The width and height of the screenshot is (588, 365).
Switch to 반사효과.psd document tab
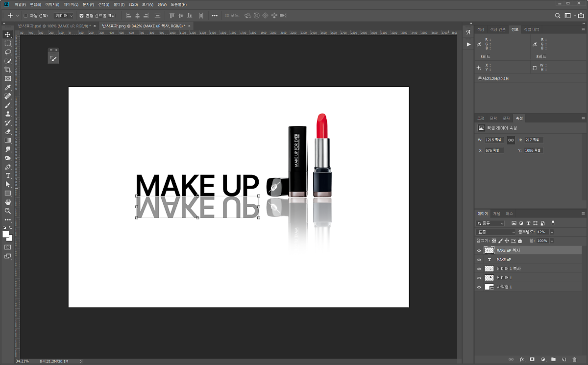(55, 25)
